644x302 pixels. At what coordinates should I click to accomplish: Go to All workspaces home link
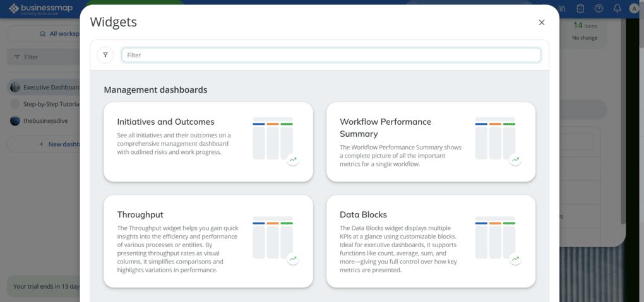click(60, 33)
